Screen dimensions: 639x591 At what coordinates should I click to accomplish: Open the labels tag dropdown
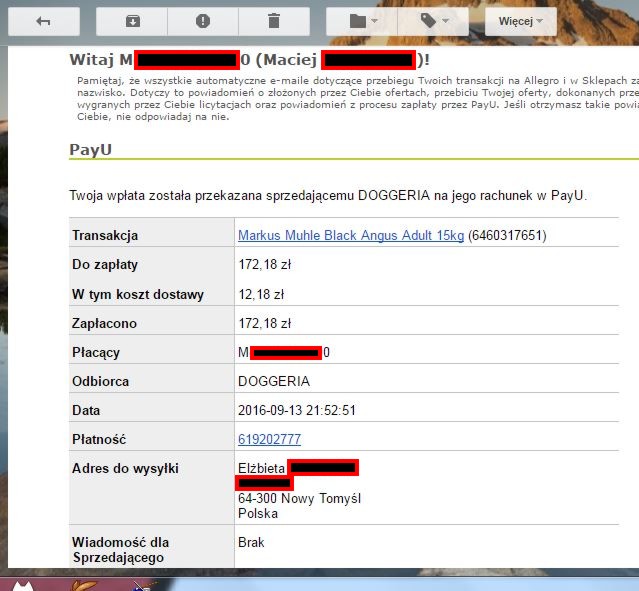click(x=432, y=21)
